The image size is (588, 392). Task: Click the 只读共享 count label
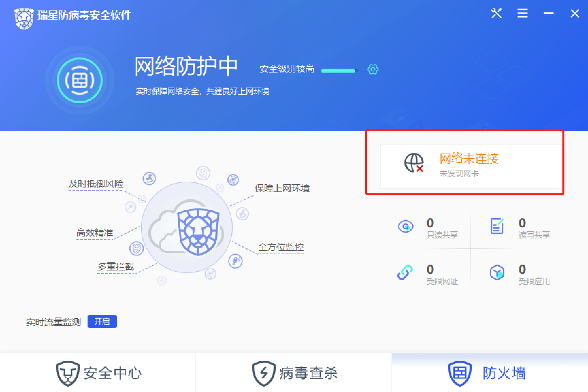(x=442, y=235)
